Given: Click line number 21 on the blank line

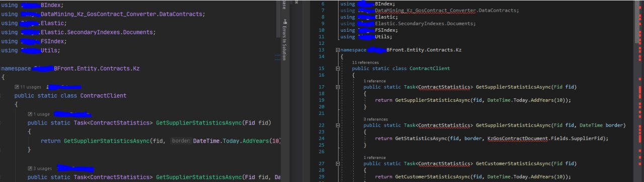Looking at the screenshot, I should pos(322,113).
